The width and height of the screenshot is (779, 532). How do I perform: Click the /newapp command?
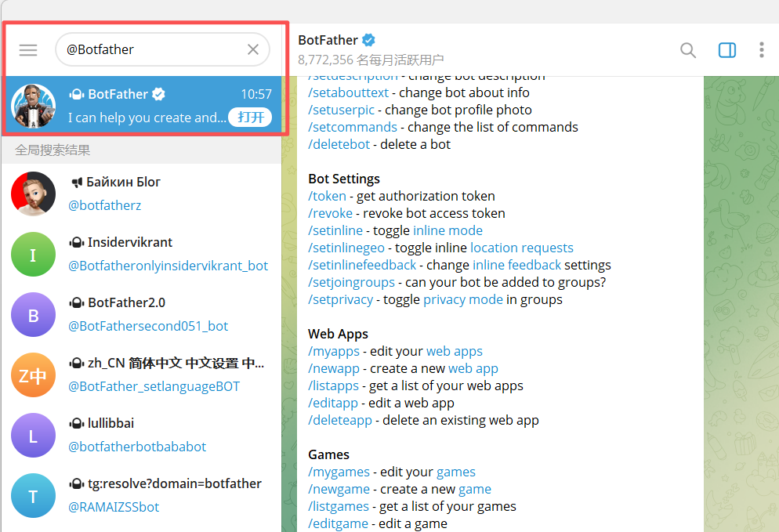(334, 368)
